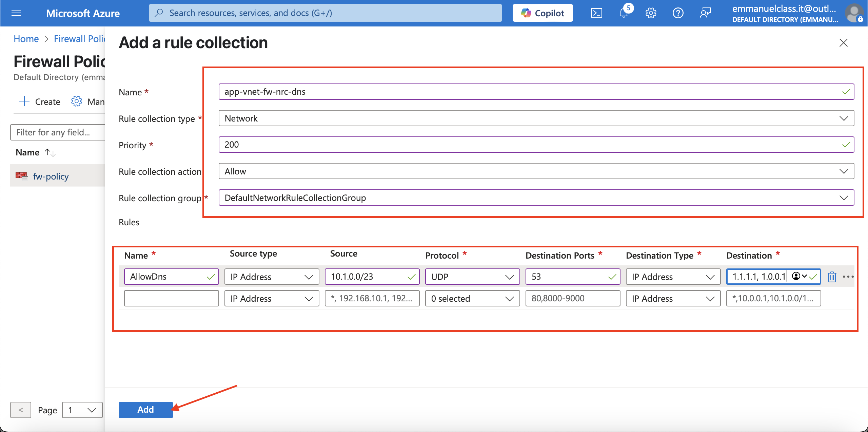Open portal settings gear
This screenshot has height=432, width=868.
pos(651,13)
